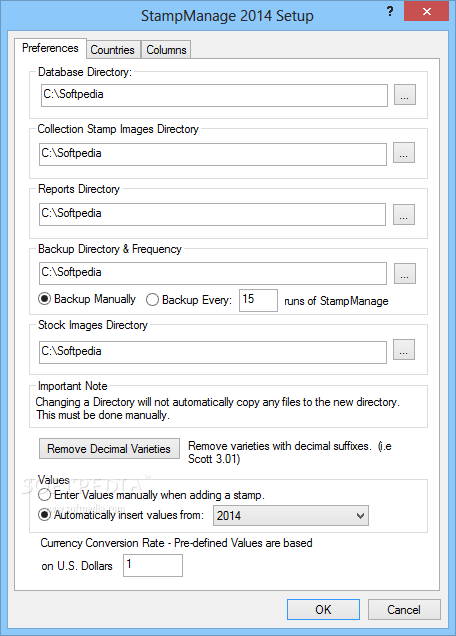Click the Currency Conversion Rate field
456x636 pixels.
pos(153,565)
